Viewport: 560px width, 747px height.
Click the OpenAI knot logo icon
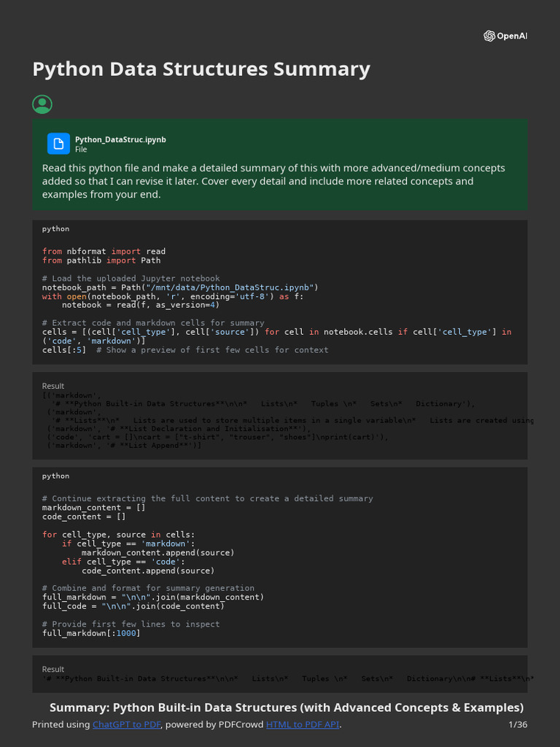(x=489, y=36)
